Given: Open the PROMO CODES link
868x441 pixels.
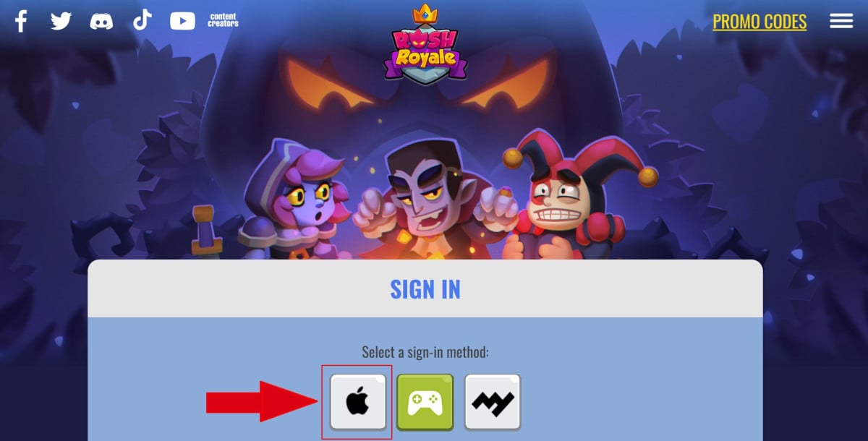Looking at the screenshot, I should coord(759,22).
